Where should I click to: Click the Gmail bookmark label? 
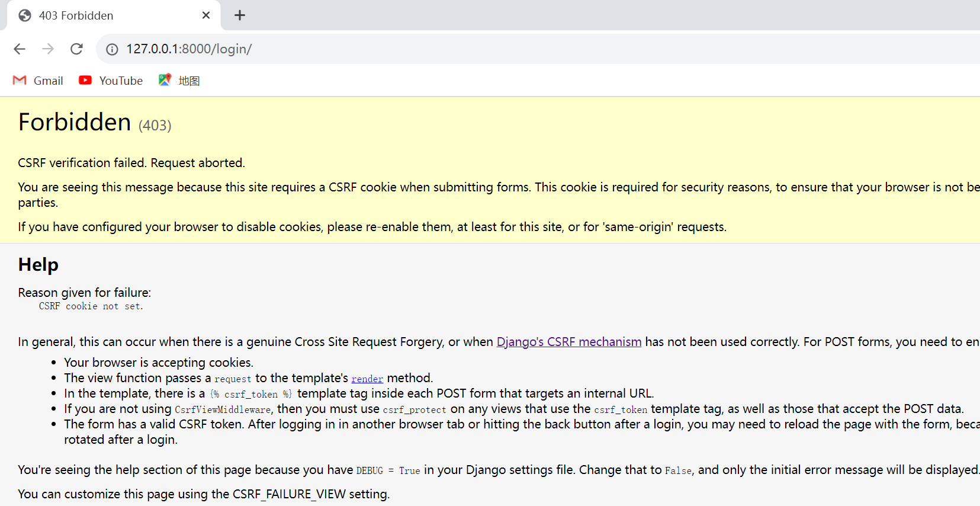coord(49,81)
